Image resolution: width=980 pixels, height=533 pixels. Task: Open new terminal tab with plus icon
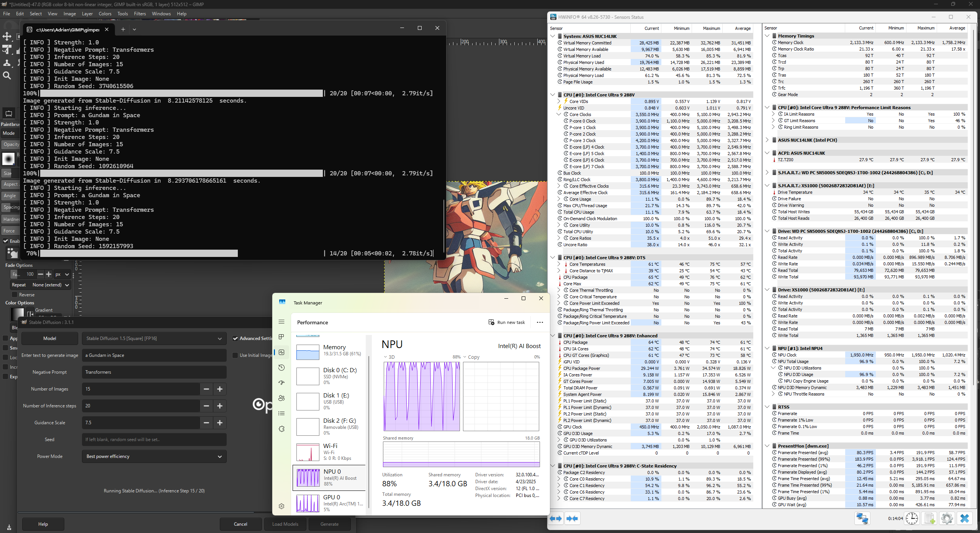123,29
